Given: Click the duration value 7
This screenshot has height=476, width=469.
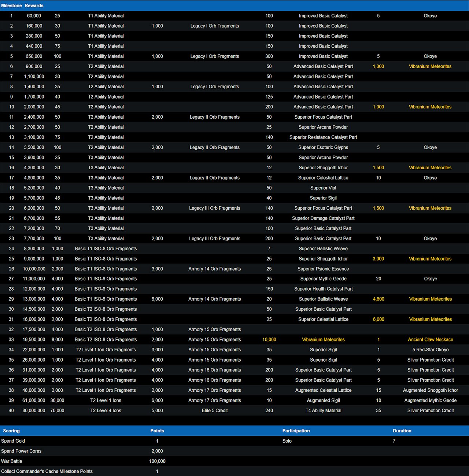Looking at the screenshot, I should 394,441.
